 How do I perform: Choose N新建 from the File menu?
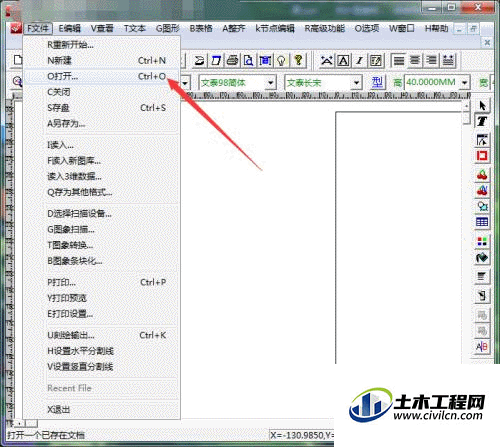point(103,60)
